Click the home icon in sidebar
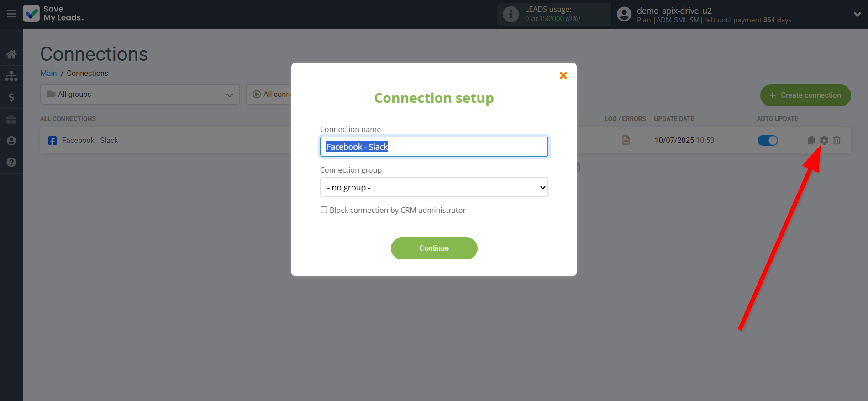The width and height of the screenshot is (868, 401). pos(11,55)
